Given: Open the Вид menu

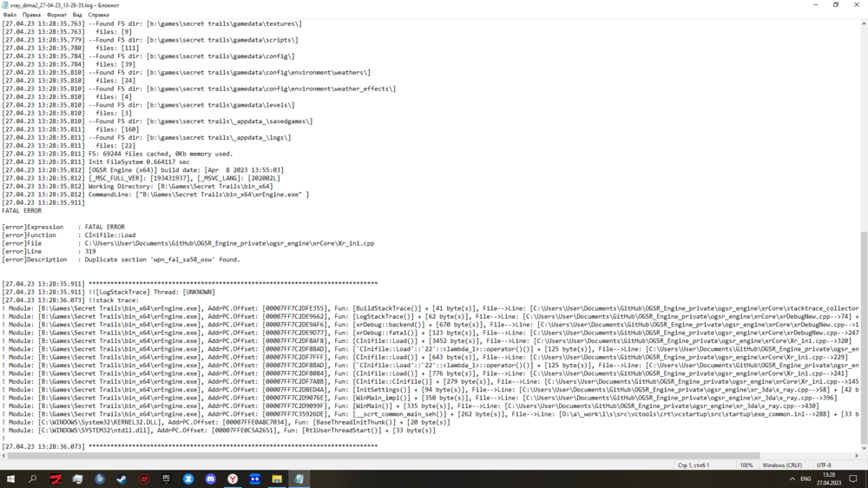Looking at the screenshot, I should point(77,15).
